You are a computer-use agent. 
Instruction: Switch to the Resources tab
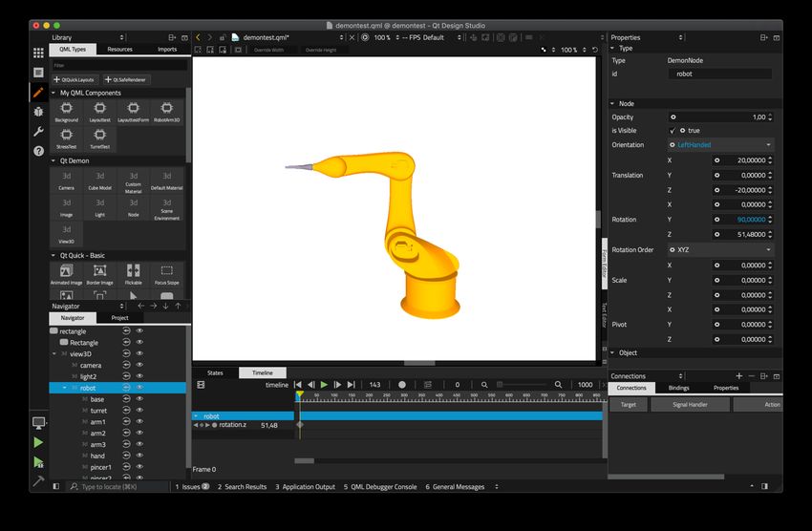click(x=120, y=49)
